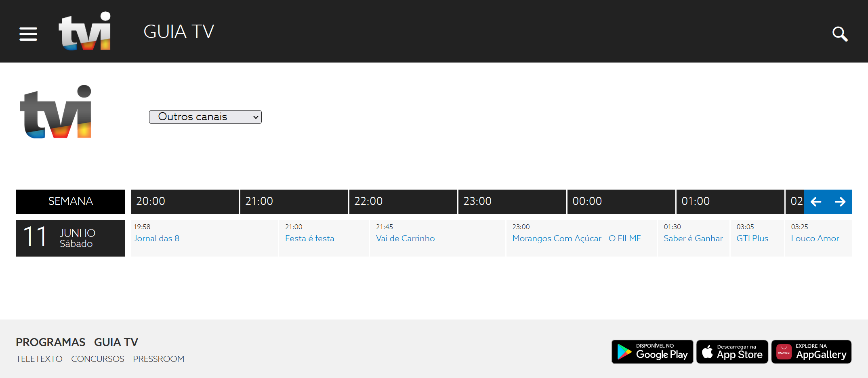This screenshot has width=868, height=378.
Task: Open PROGRAMAS in the footer
Action: [x=50, y=342]
